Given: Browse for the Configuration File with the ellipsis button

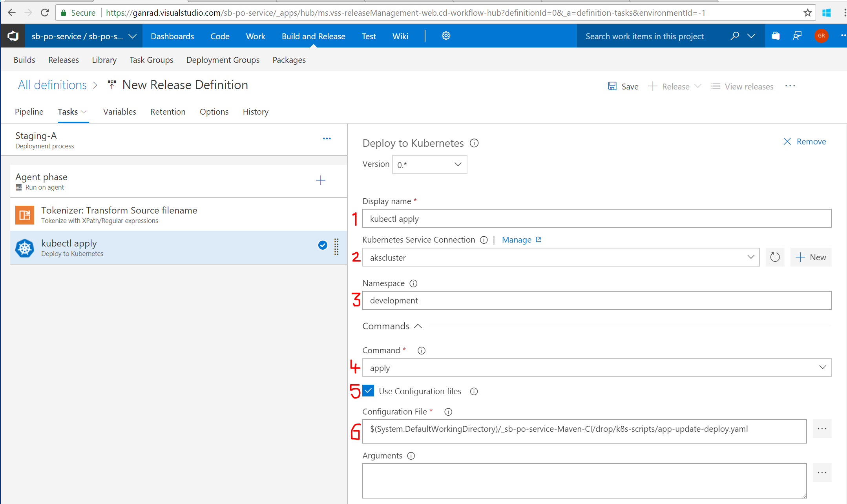Looking at the screenshot, I should pos(822,429).
